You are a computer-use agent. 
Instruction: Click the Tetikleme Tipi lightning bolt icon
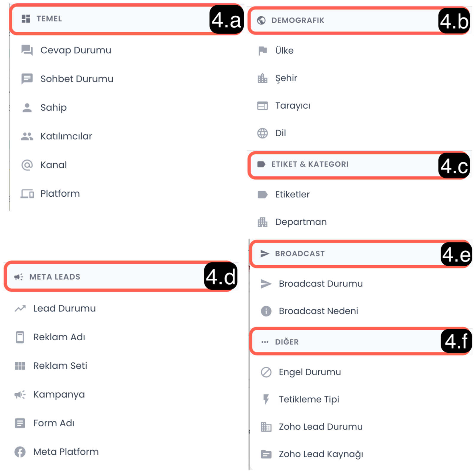[266, 399]
